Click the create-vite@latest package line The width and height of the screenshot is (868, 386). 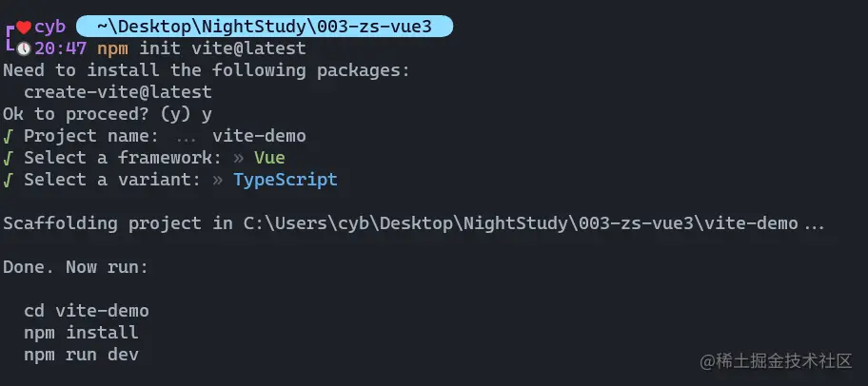pyautogui.click(x=118, y=92)
